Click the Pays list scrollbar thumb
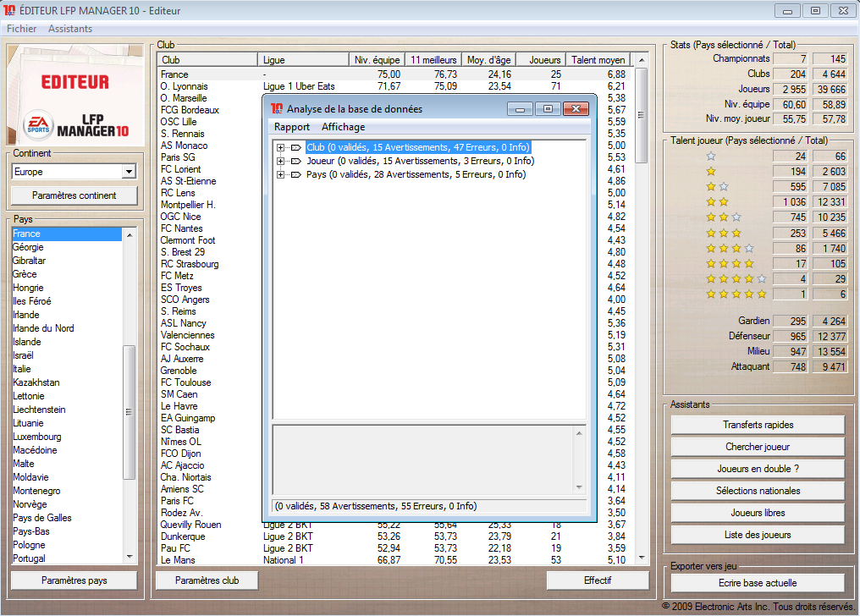 pos(130,412)
